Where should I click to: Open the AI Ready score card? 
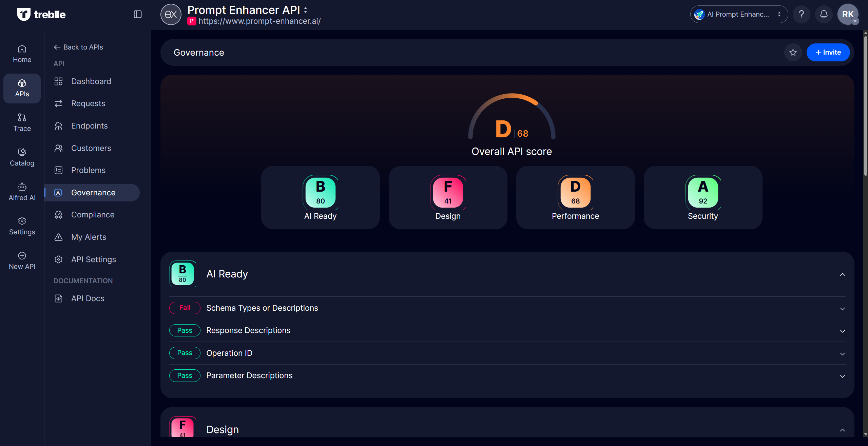point(320,197)
